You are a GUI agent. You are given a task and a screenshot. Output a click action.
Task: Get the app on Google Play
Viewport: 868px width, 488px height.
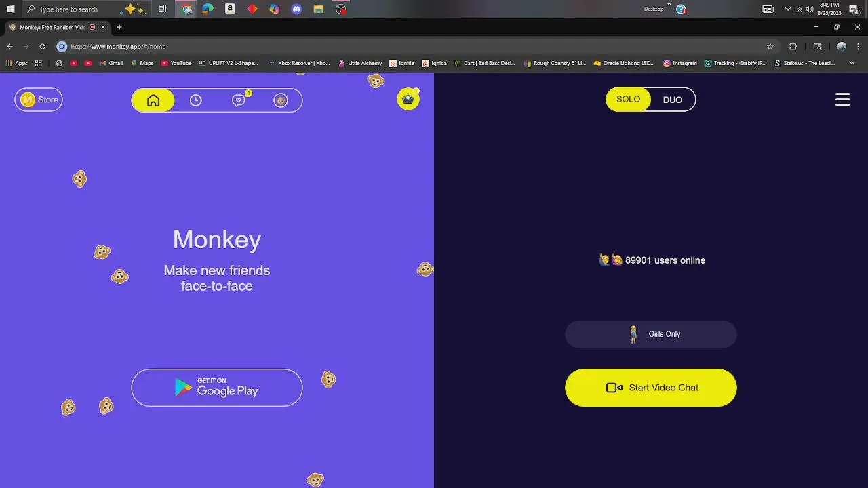(x=217, y=388)
